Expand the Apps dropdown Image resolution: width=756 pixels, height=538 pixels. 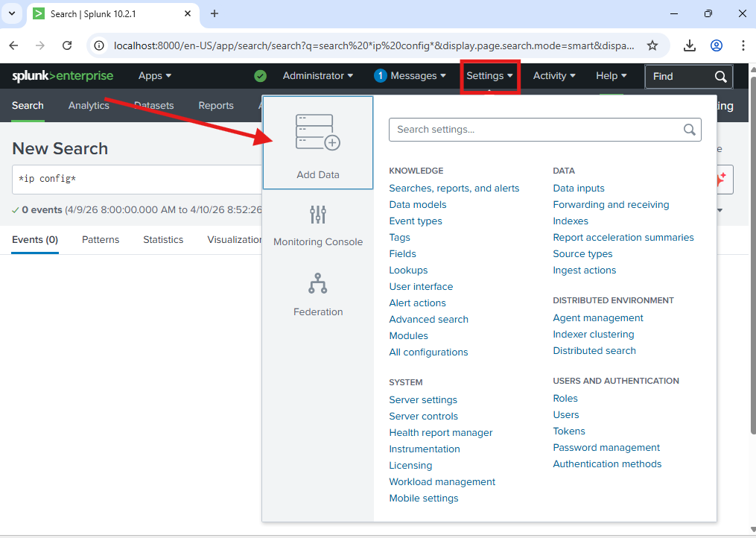(x=155, y=76)
